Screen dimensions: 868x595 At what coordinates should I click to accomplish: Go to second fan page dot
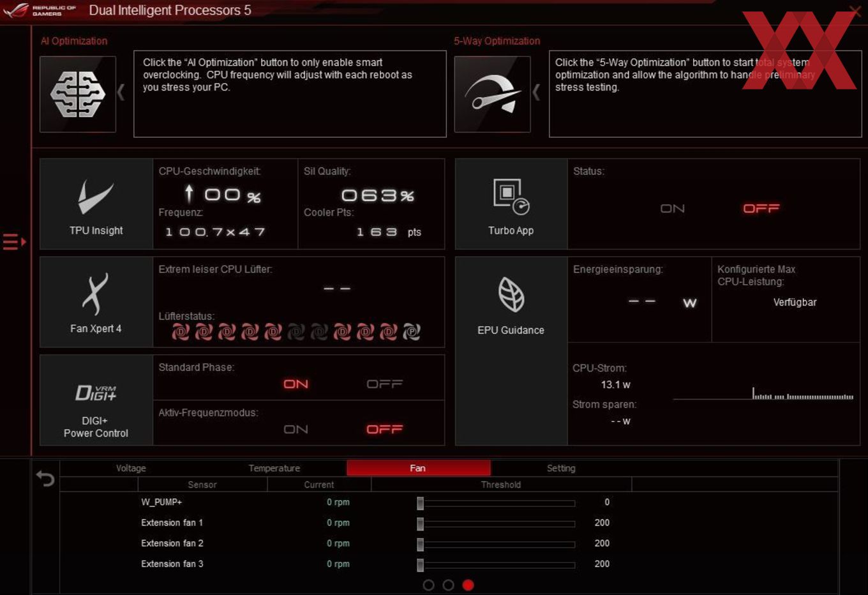click(x=448, y=585)
